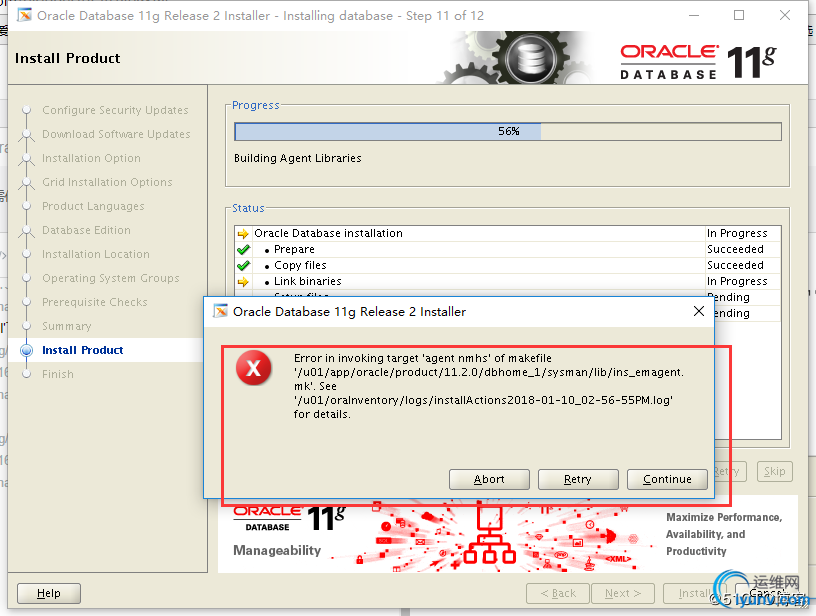Click the 56% installation progress bar
The width and height of the screenshot is (816, 616).
pyautogui.click(x=508, y=131)
